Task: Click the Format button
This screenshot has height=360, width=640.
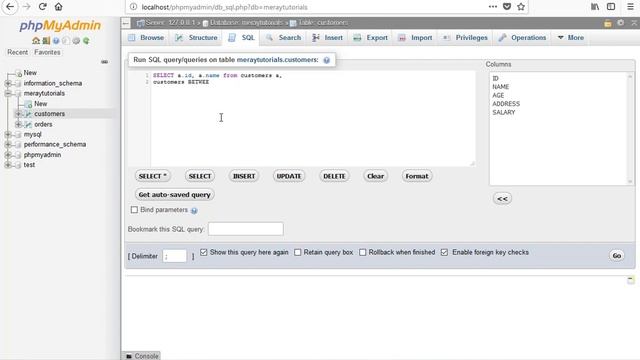Action: [417, 176]
